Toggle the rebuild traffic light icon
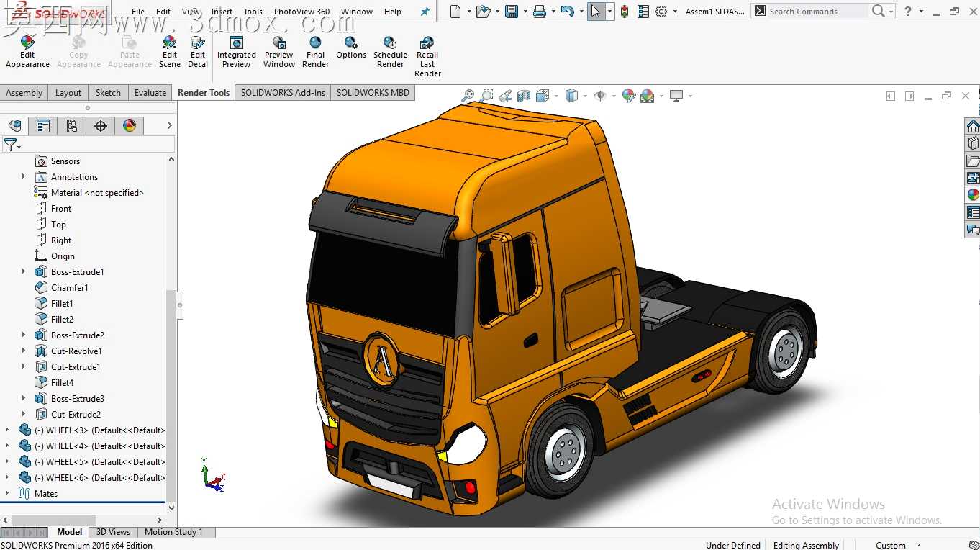The width and height of the screenshot is (980, 550). point(625,12)
